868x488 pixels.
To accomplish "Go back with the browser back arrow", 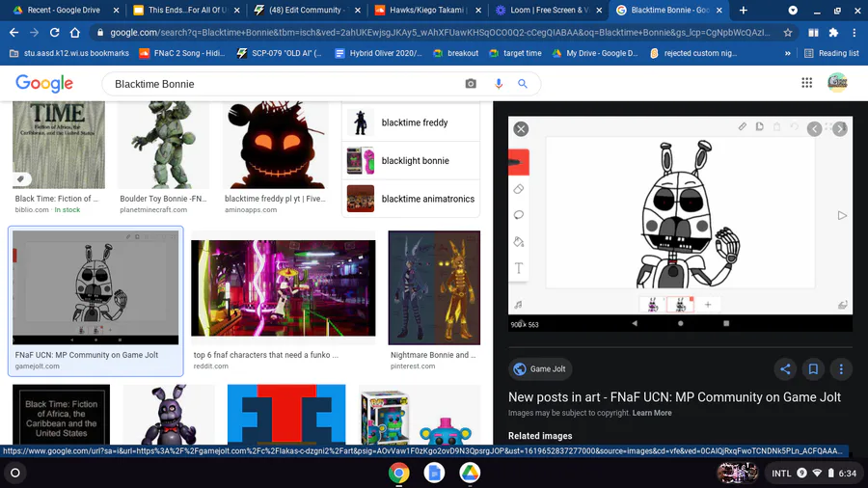I will pyautogui.click(x=14, y=33).
